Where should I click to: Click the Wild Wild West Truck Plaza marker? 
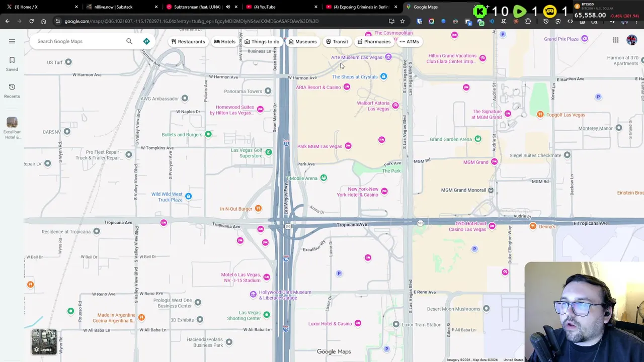click(x=188, y=196)
